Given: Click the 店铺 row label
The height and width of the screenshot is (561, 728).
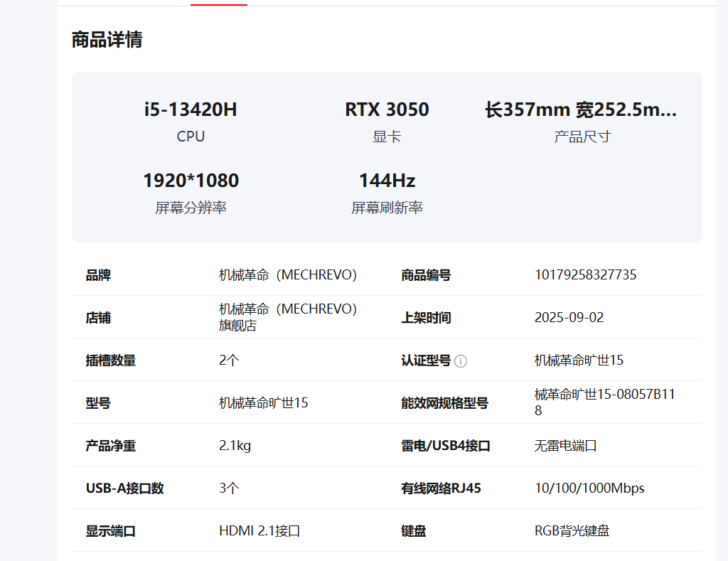Looking at the screenshot, I should click(x=98, y=318).
